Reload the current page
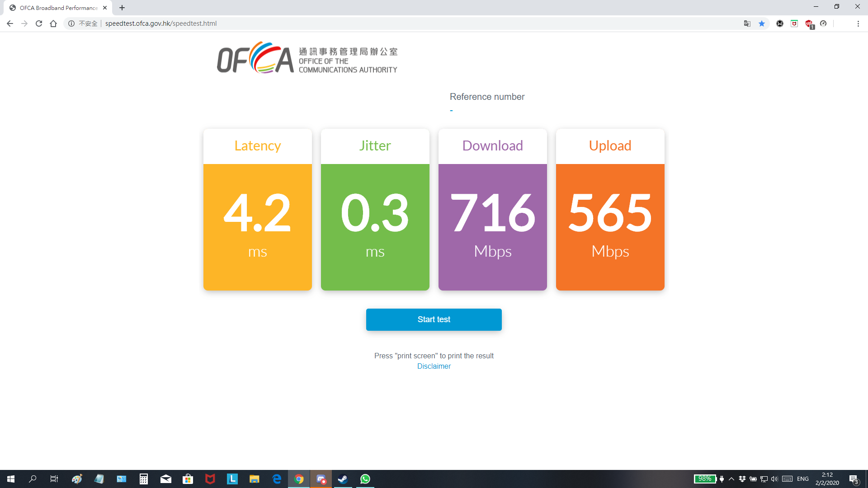Image resolution: width=868 pixels, height=488 pixels. (39, 23)
